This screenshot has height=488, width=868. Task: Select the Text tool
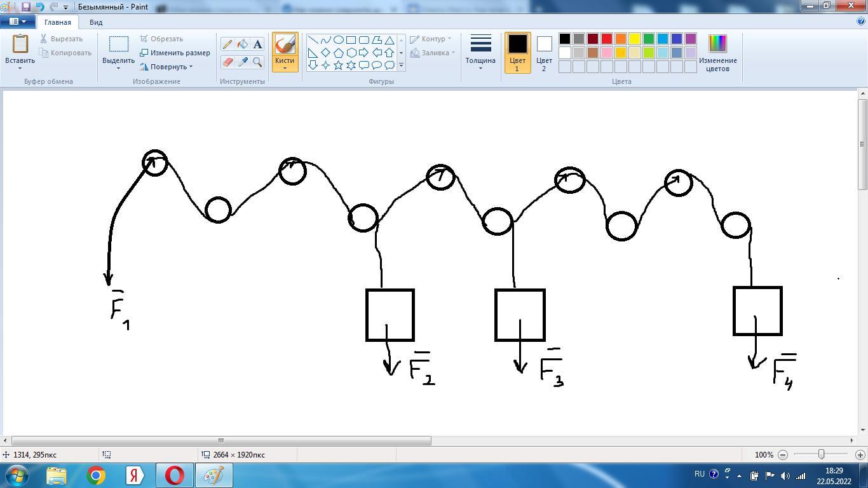[x=257, y=44]
